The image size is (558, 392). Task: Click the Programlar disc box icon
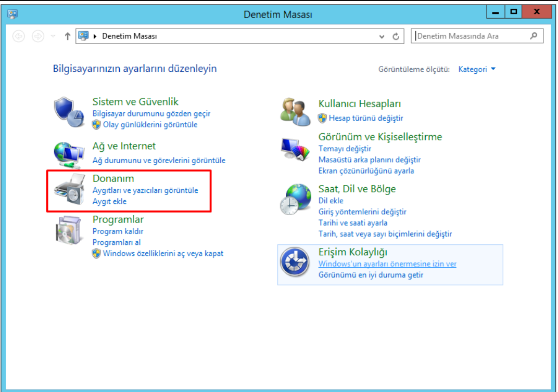pos(69,231)
